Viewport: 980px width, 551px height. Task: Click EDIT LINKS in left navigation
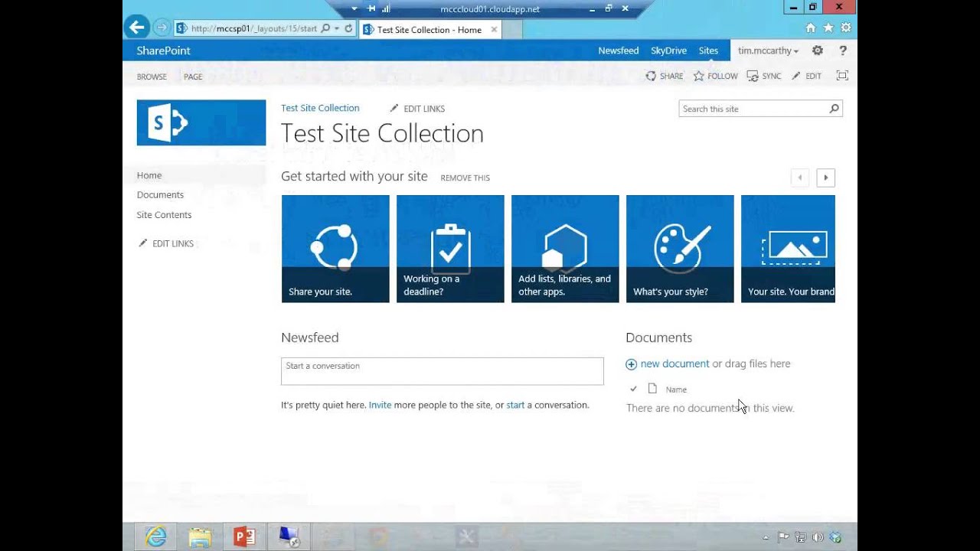pyautogui.click(x=165, y=243)
